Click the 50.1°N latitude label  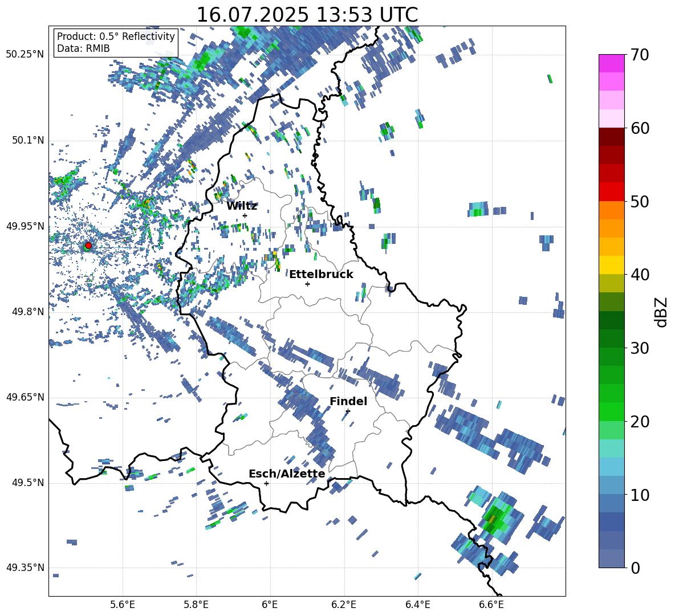pyautogui.click(x=28, y=140)
